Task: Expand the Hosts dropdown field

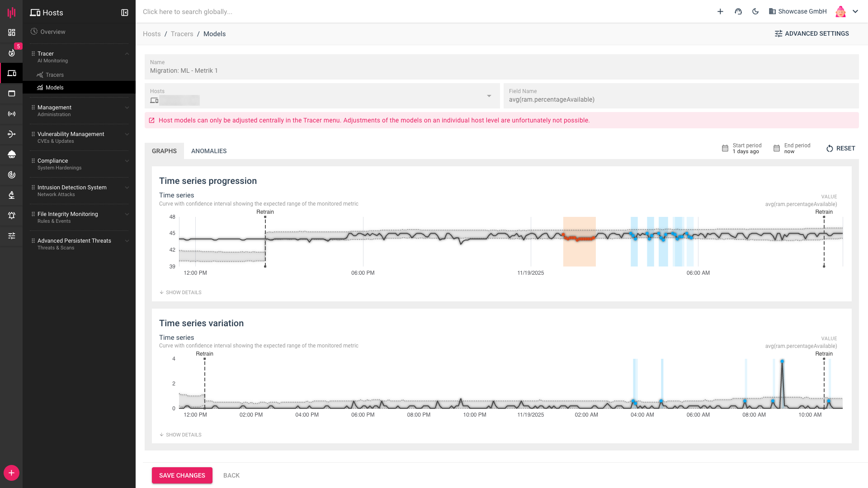Action: 489,96
